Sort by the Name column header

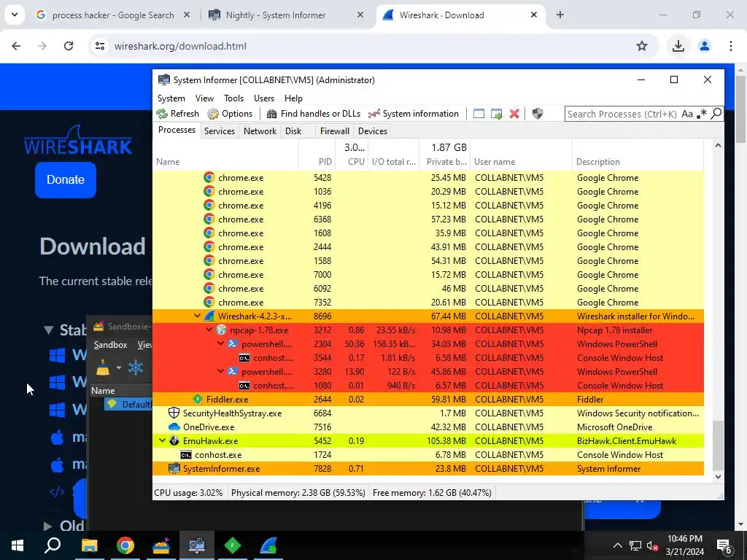[x=226, y=155]
